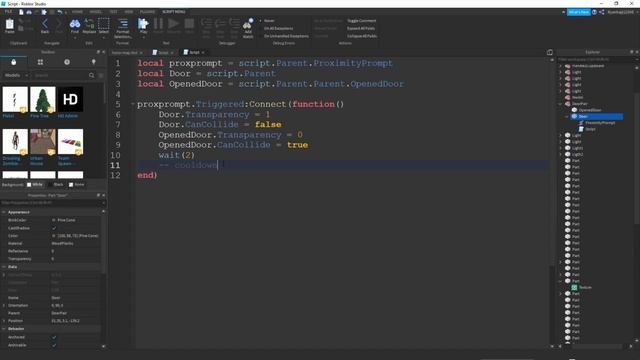Viewport: 640px width, 360px height.
Task: Click What's New button
Action: 579,12
